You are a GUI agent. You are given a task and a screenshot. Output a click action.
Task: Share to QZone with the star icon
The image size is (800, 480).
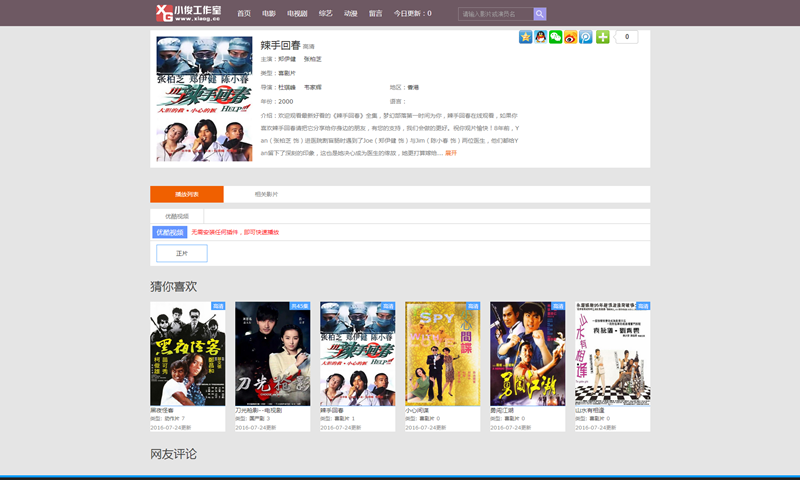pos(526,37)
